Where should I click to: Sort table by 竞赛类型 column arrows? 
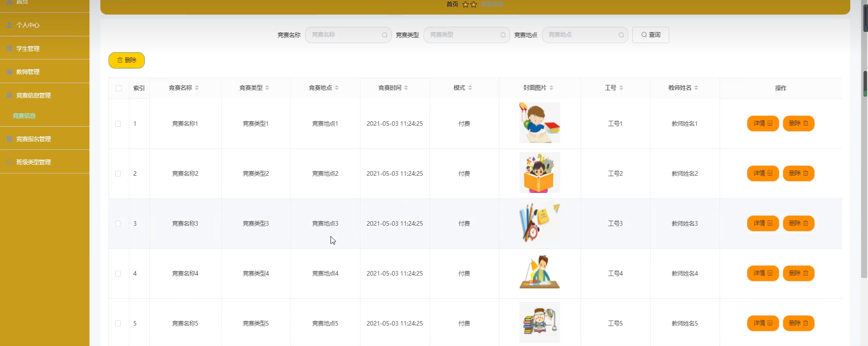pos(267,88)
